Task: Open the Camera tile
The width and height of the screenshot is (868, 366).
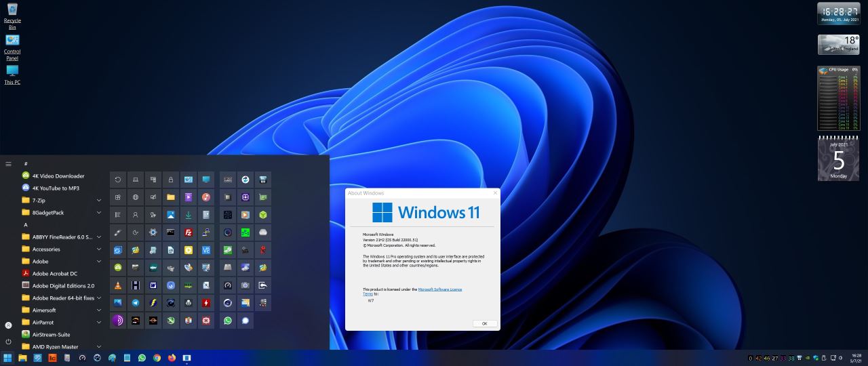Action: [x=245, y=285]
